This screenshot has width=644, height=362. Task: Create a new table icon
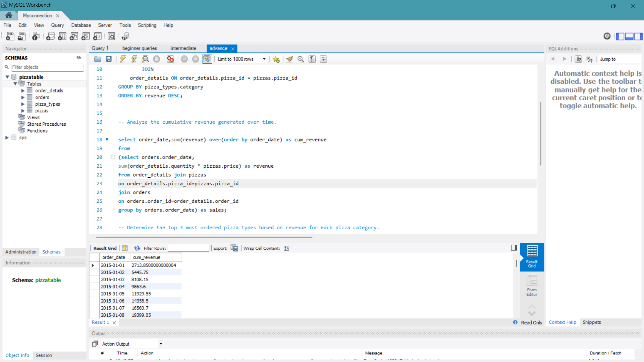pos(62,36)
